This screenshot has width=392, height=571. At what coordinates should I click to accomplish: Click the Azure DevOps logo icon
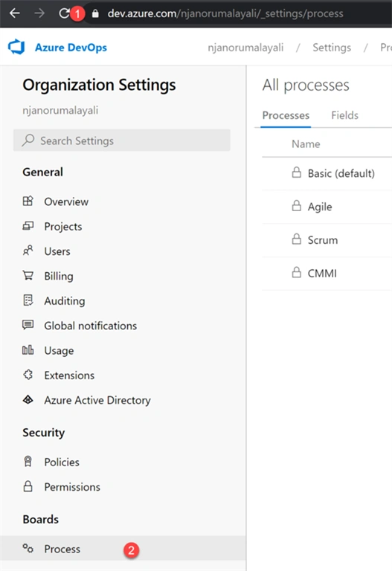point(16,48)
